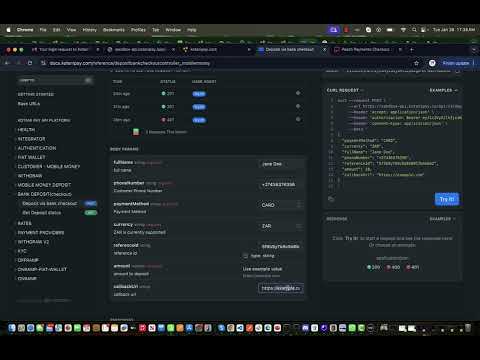Click the detail icon on 401 log row
This screenshot has height=360, width=480.
coord(298,119)
